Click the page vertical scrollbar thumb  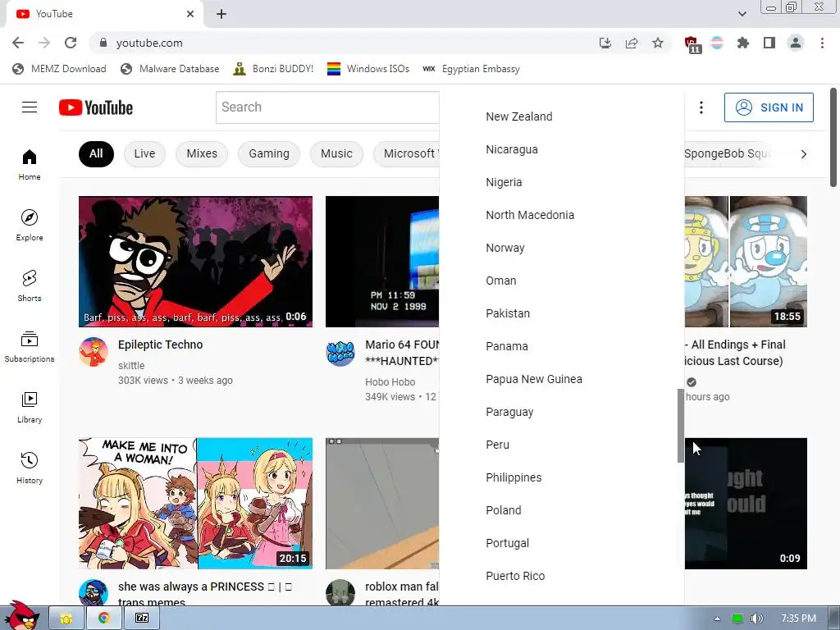[x=833, y=137]
